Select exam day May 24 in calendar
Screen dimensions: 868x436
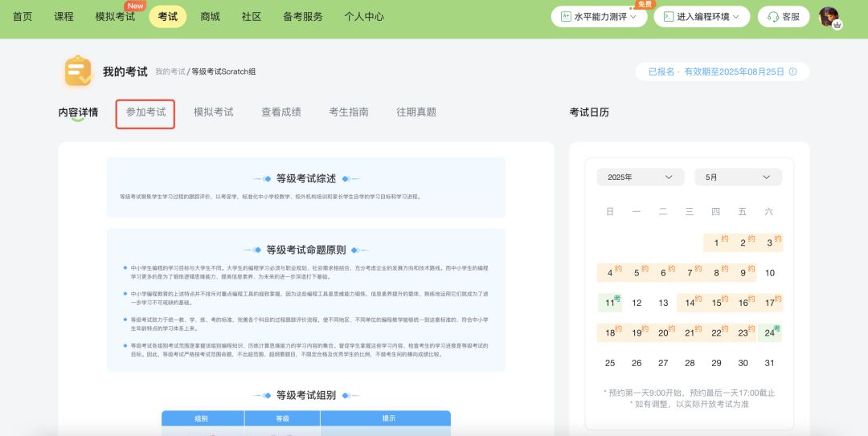770,332
